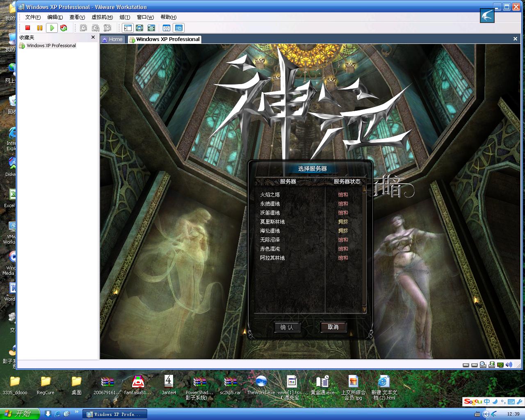Expand quick launch overflow chevron
The width and height of the screenshot is (525, 420).
(76, 412)
